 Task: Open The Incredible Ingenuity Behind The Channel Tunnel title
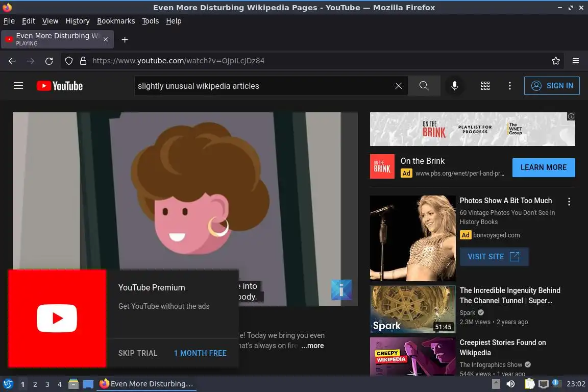coord(510,296)
